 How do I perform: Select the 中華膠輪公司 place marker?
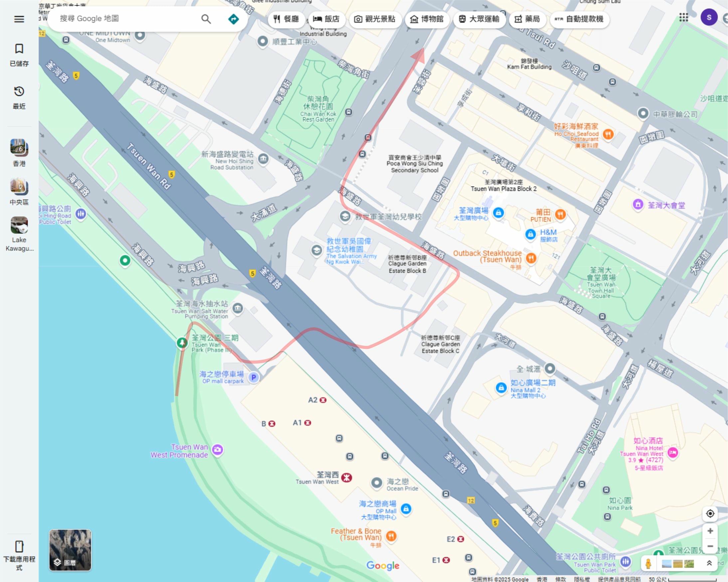(x=643, y=113)
